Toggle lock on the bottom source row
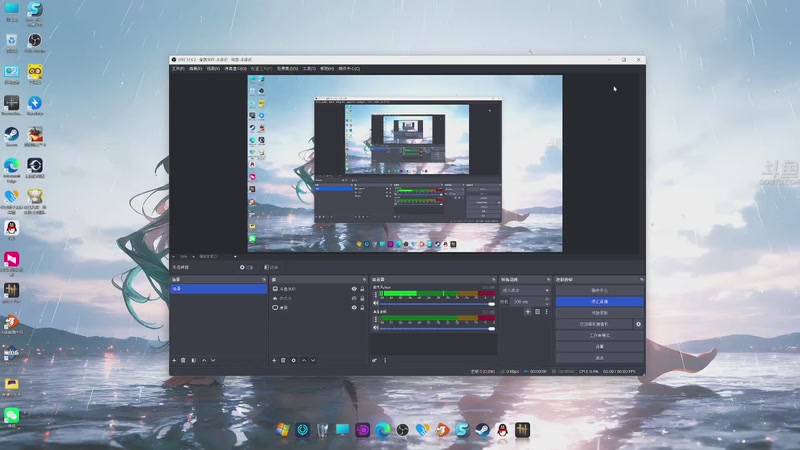Screen dimensions: 800x450 [362, 308]
